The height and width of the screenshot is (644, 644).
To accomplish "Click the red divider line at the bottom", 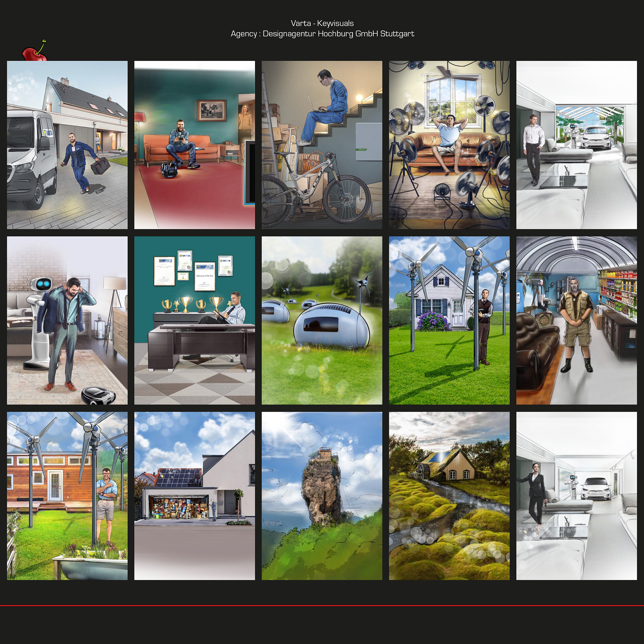I will 322,605.
